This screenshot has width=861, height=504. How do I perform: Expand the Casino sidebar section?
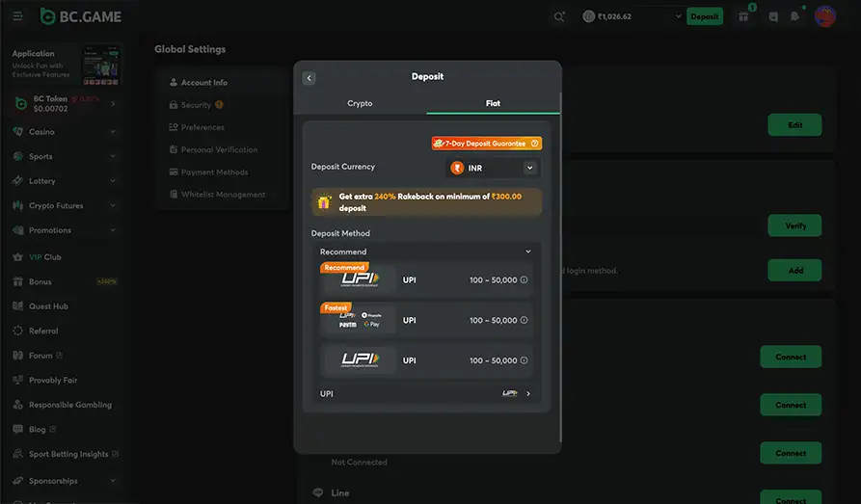pos(113,132)
